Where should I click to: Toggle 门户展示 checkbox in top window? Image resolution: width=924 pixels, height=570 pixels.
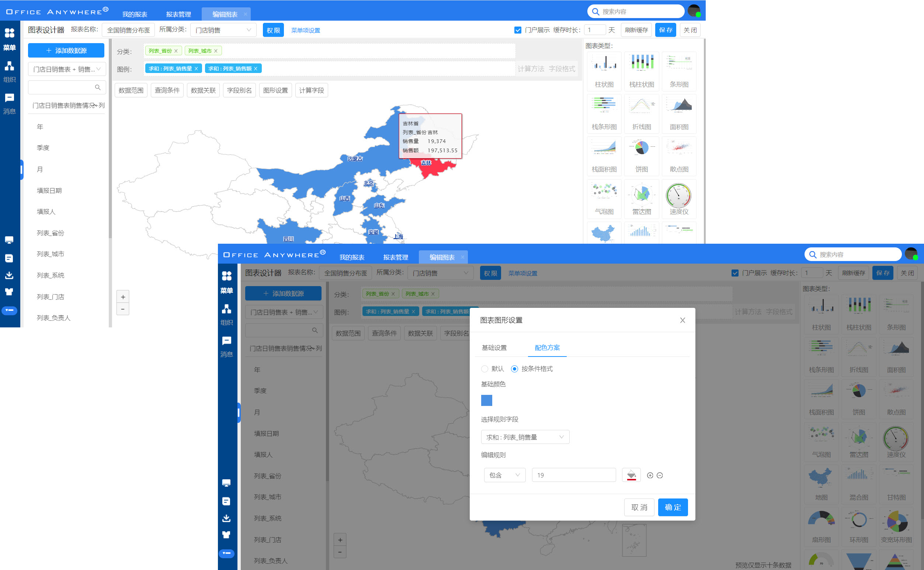pyautogui.click(x=518, y=30)
